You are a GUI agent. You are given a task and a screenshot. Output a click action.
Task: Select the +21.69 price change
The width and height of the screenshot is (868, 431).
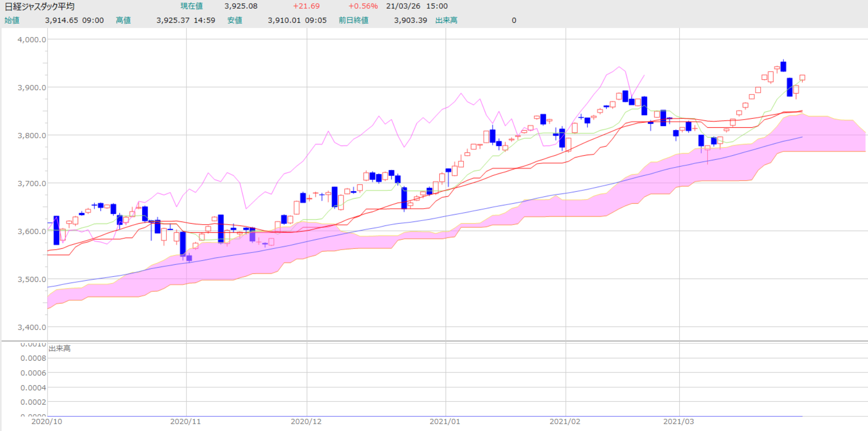point(306,6)
